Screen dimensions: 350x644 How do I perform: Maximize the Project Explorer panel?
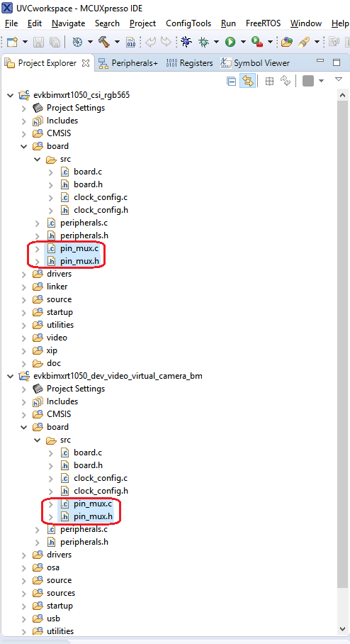pyautogui.click(x=337, y=62)
